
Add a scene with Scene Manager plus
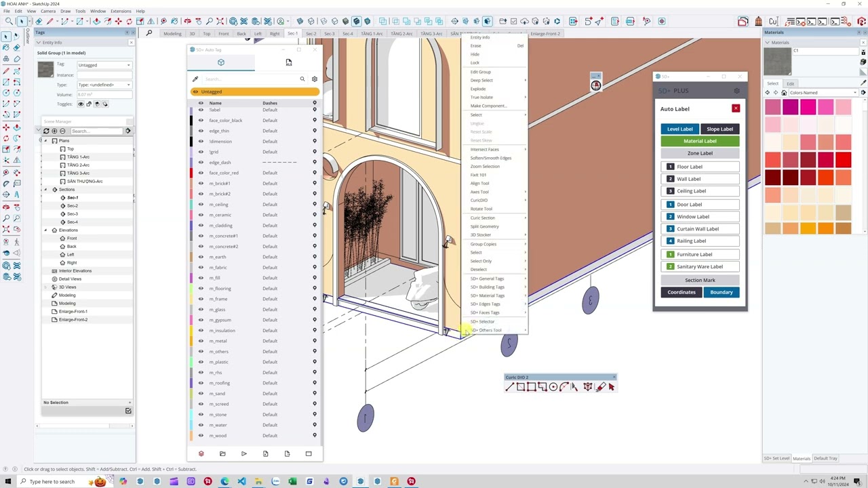54,131
